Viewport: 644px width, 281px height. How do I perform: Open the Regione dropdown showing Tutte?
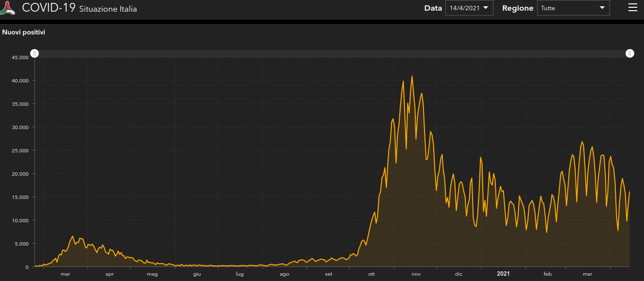click(x=573, y=8)
